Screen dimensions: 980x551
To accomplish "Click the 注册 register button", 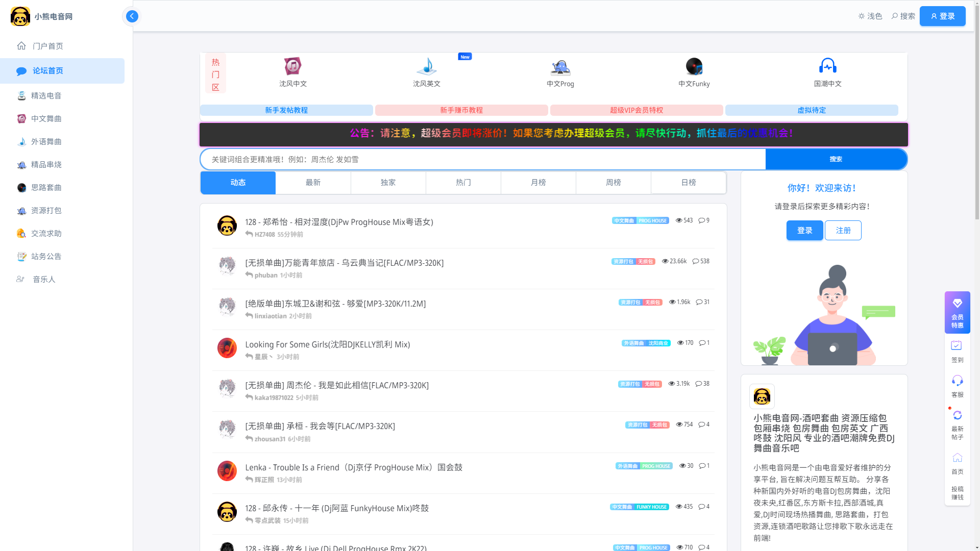I will pos(843,231).
